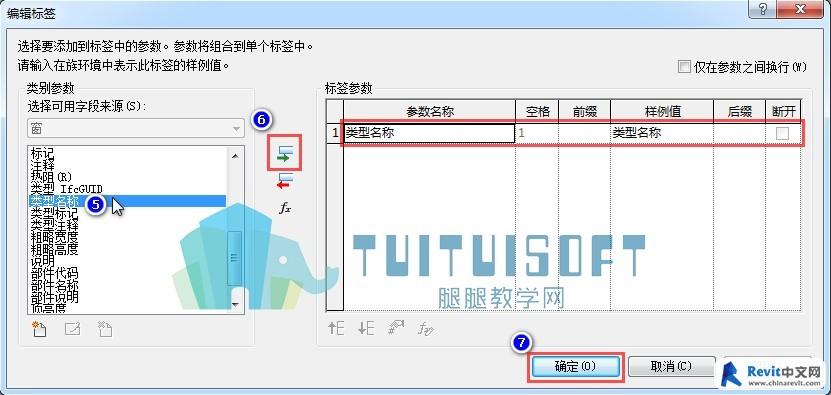The height and width of the screenshot is (395, 831).
Task: Open the 窗 field source dropdown
Action: click(x=136, y=129)
